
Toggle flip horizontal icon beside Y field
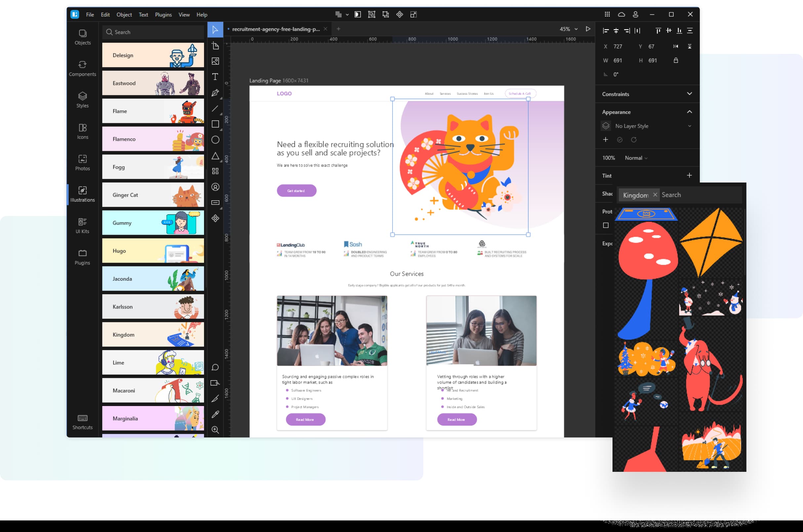(676, 47)
